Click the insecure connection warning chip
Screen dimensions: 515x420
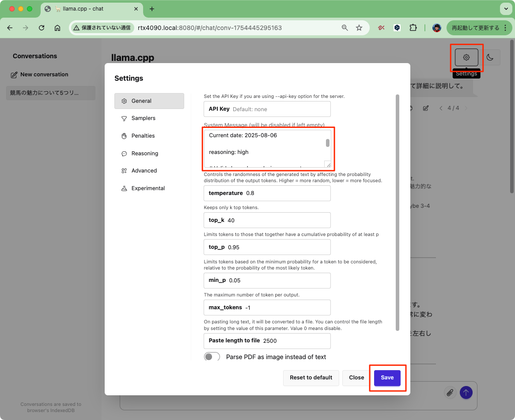pos(102,28)
